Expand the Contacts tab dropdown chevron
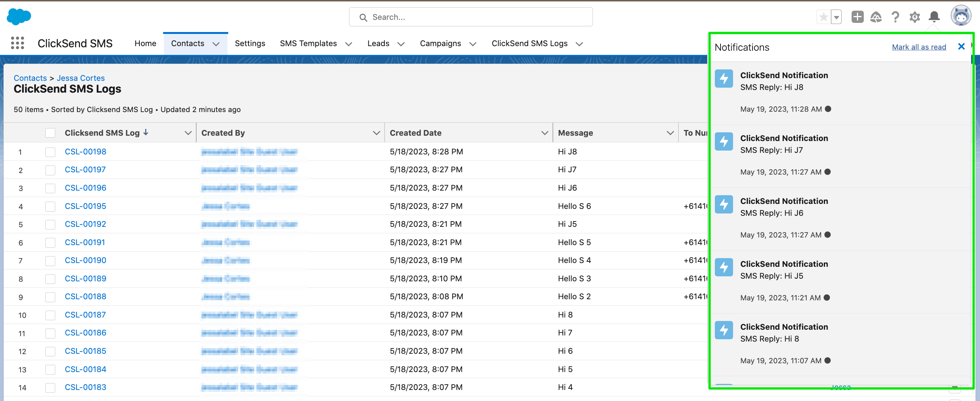 (x=216, y=44)
